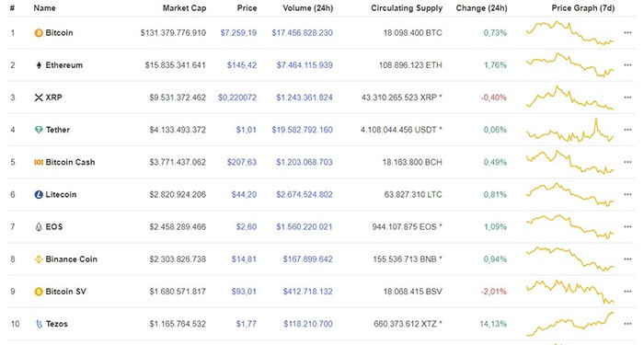The height and width of the screenshot is (345, 644).
Task: Click the Ethereum diamond logo icon
Action: [39, 65]
